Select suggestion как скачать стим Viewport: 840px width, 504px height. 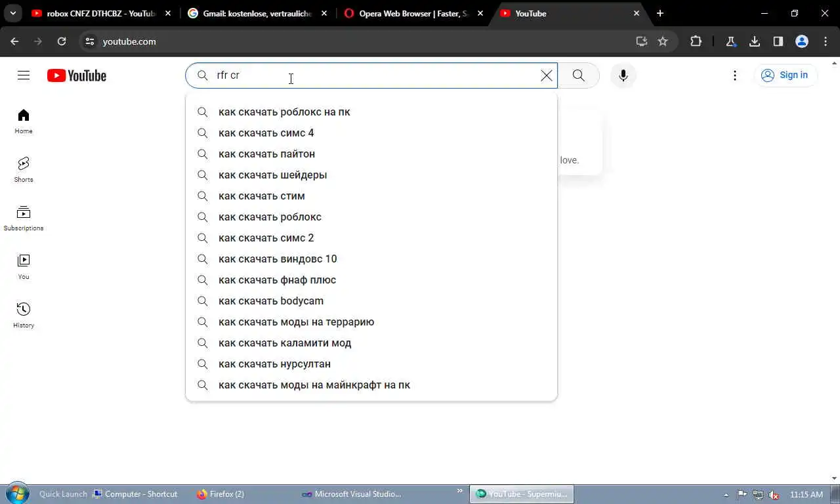point(371,196)
